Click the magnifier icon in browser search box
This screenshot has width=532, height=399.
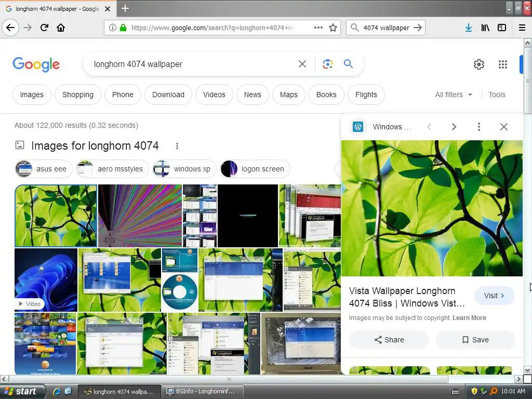(x=354, y=28)
